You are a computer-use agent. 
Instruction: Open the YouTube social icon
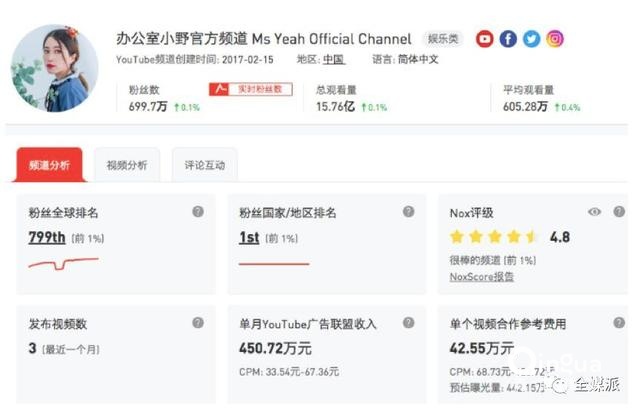485,39
